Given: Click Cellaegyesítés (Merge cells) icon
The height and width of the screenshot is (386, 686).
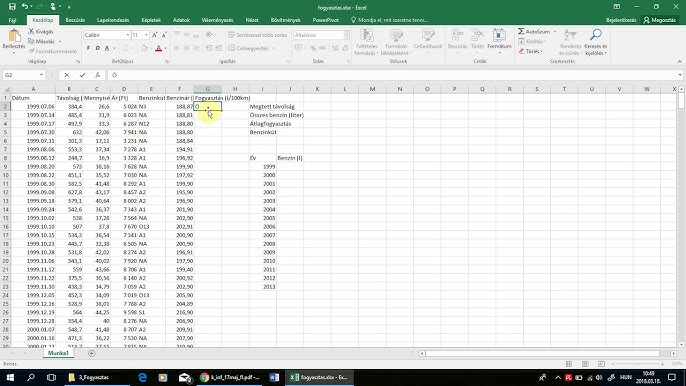Looking at the screenshot, I should pyautogui.click(x=232, y=48).
